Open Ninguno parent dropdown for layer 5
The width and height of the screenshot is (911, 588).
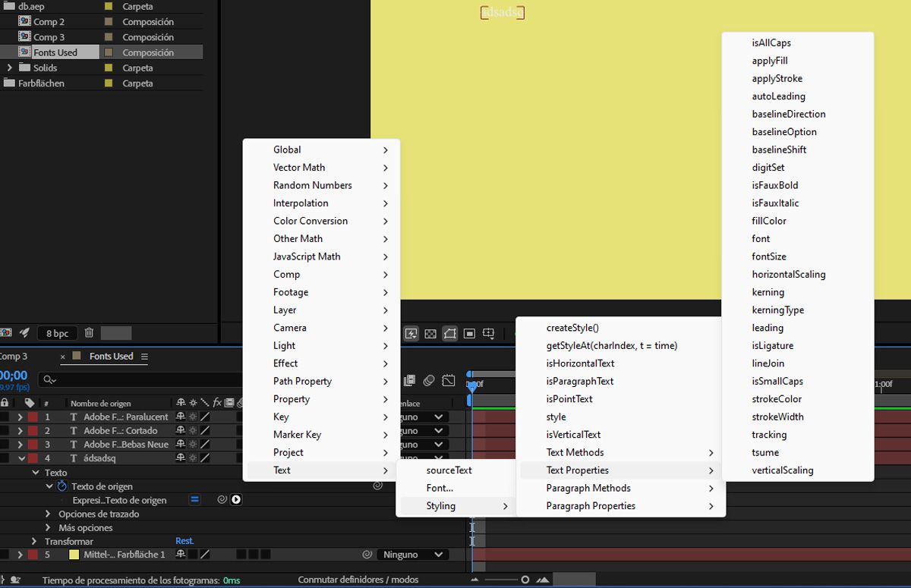(x=413, y=555)
